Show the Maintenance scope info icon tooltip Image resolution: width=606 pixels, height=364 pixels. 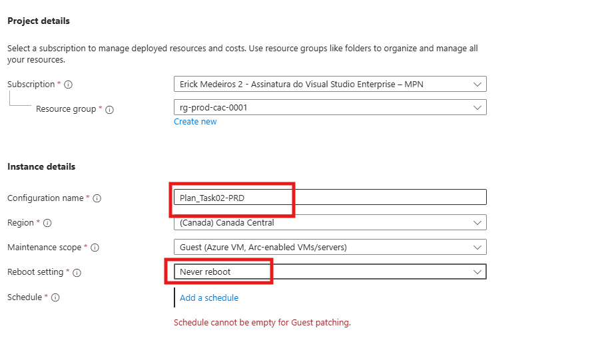(x=95, y=248)
